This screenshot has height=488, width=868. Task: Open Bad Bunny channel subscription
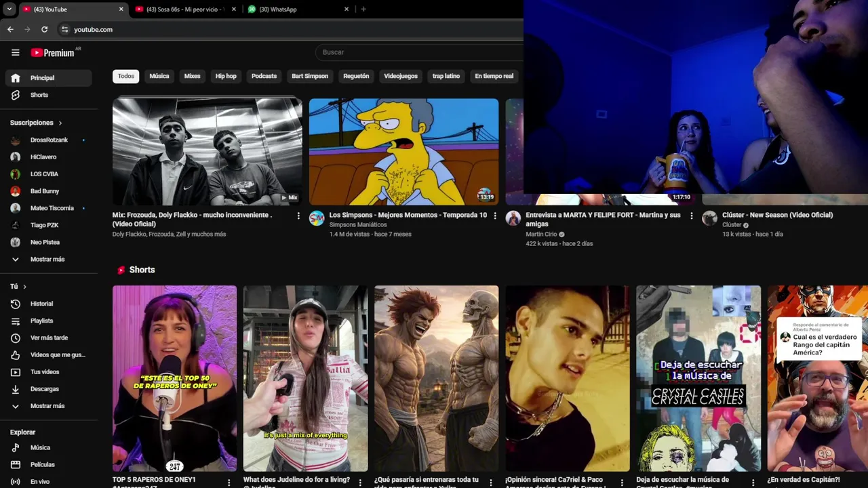[x=47, y=191]
